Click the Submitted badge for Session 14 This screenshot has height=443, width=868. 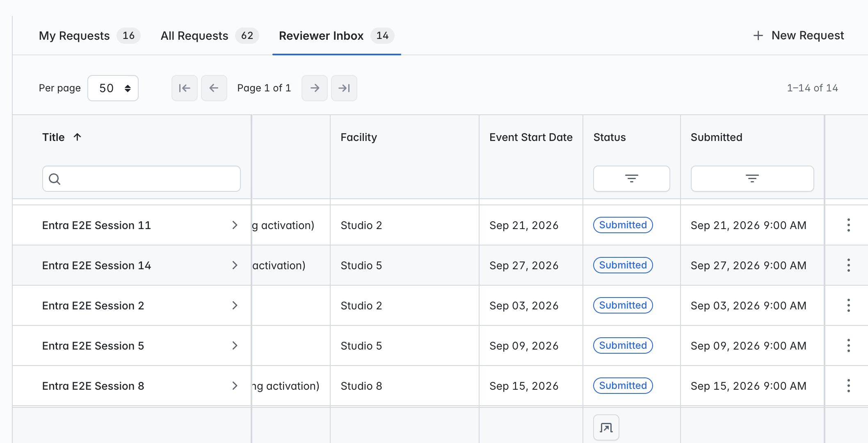pyautogui.click(x=623, y=265)
